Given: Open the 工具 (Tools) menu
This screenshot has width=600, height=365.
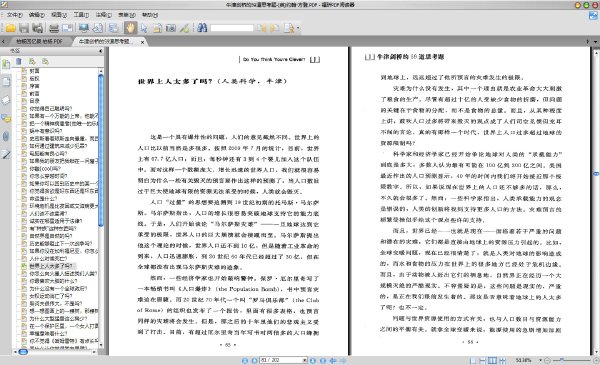Looking at the screenshot, I should (81, 15).
